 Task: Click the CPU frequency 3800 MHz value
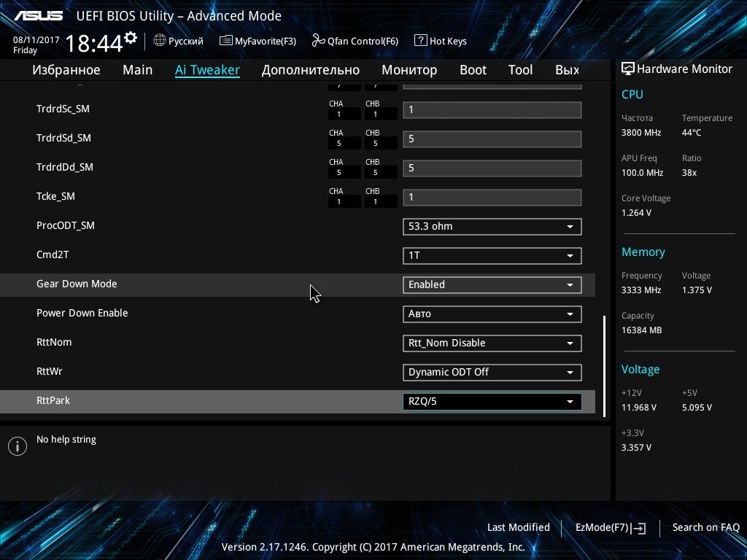(640, 133)
